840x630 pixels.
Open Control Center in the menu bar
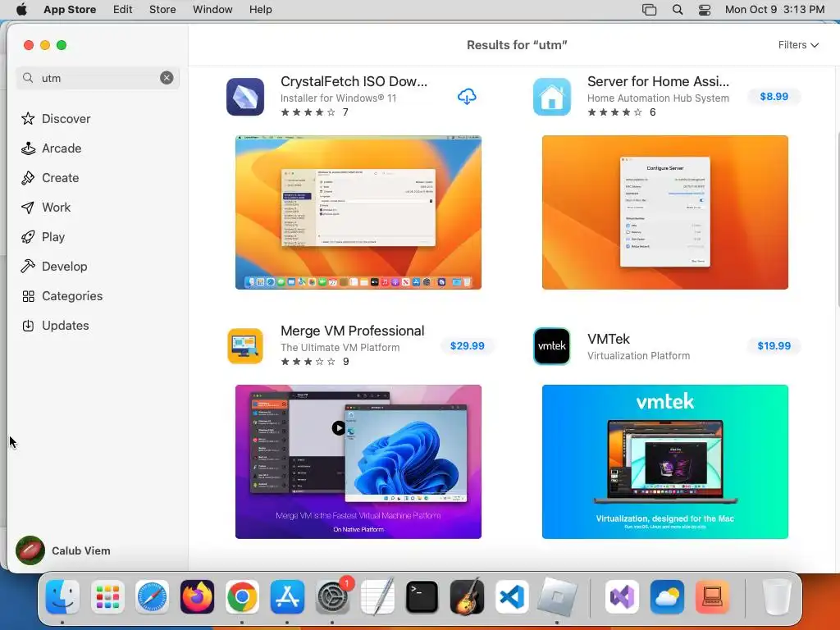[x=705, y=10]
